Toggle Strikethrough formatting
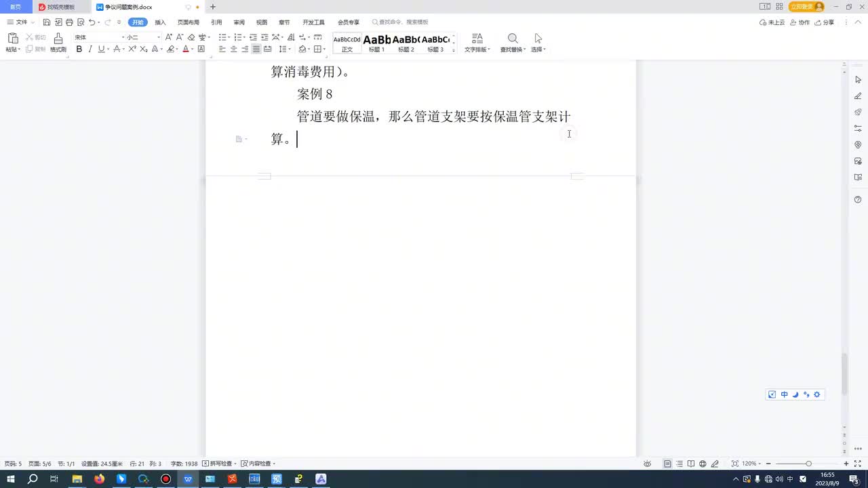The width and height of the screenshot is (868, 488). [x=117, y=49]
